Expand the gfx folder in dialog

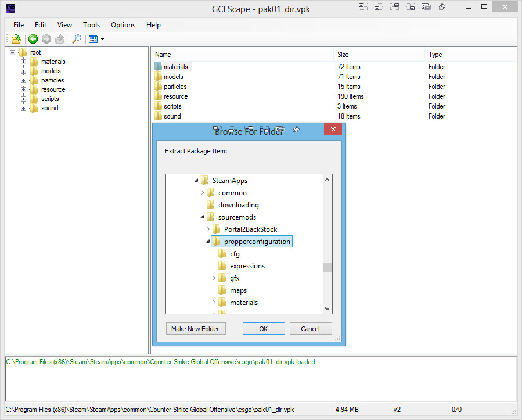(214, 278)
